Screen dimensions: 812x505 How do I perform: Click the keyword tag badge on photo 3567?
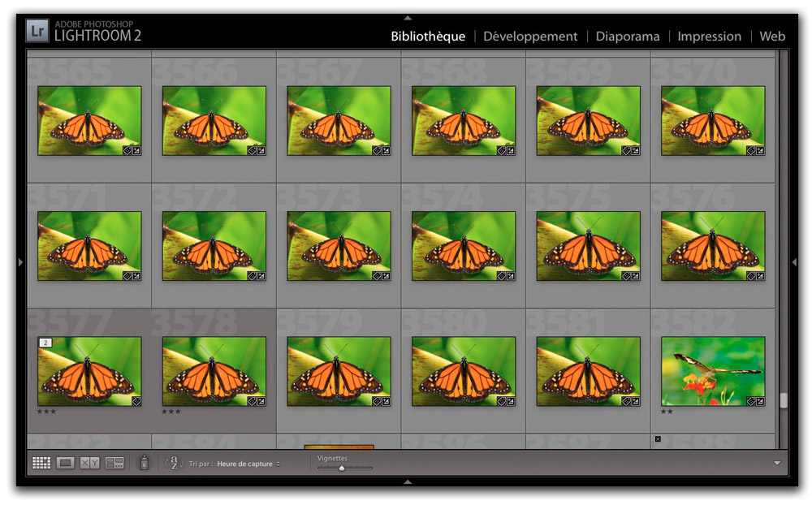tap(377, 151)
